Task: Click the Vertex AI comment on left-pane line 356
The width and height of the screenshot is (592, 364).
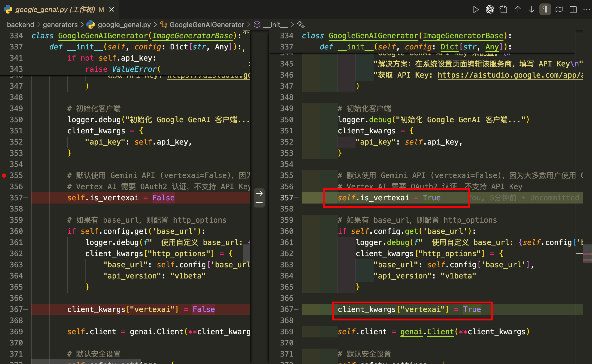Action: click(159, 187)
